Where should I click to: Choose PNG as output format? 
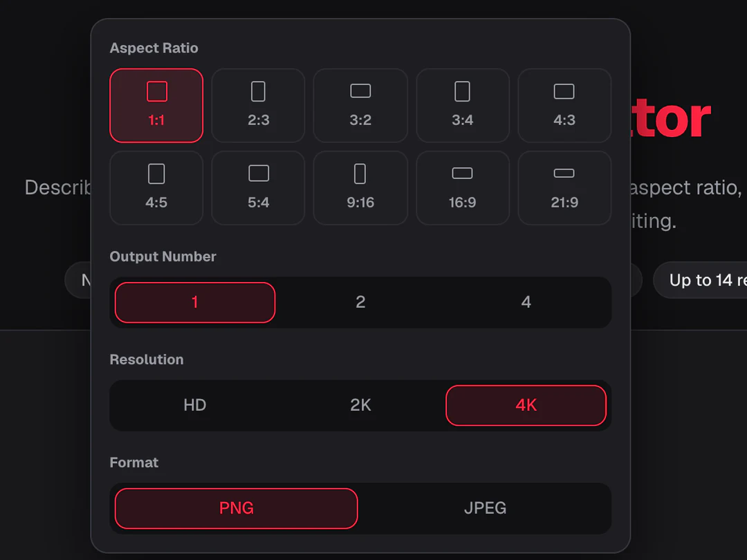coord(237,508)
